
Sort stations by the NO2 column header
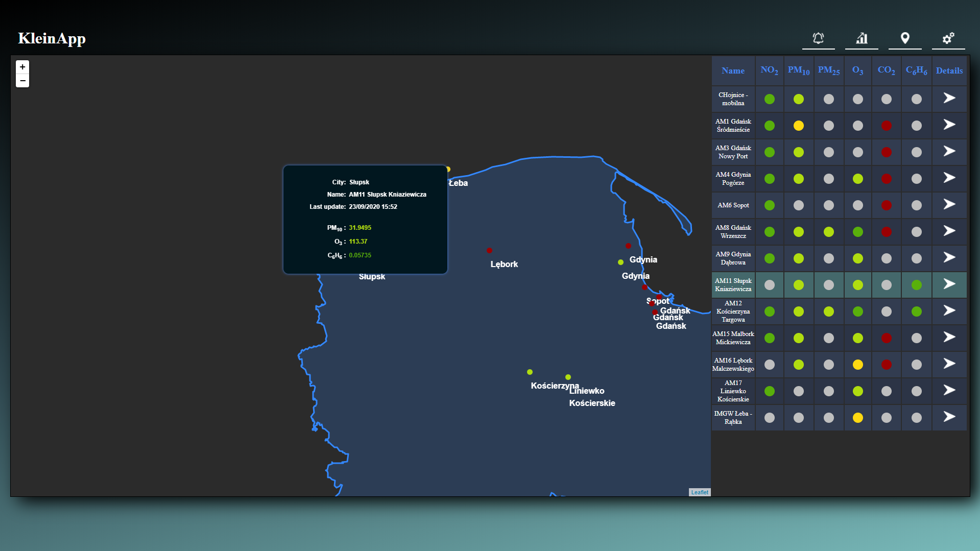[x=769, y=70]
